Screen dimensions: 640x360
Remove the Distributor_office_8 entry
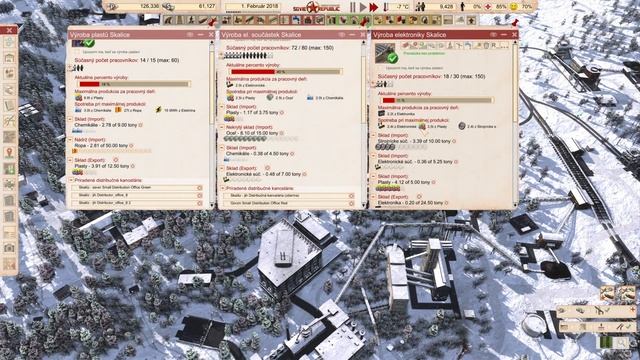200,196
